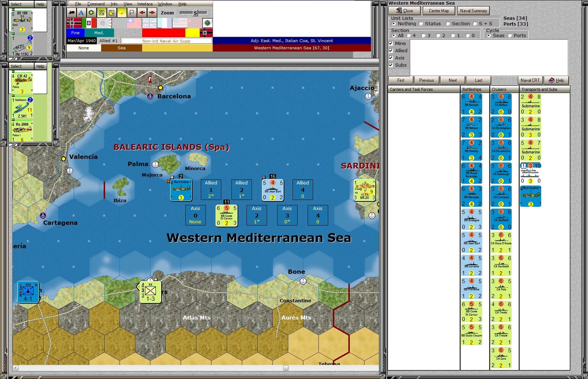Toggle the Mine checkbox
The width and height of the screenshot is (588, 379).
tap(391, 44)
